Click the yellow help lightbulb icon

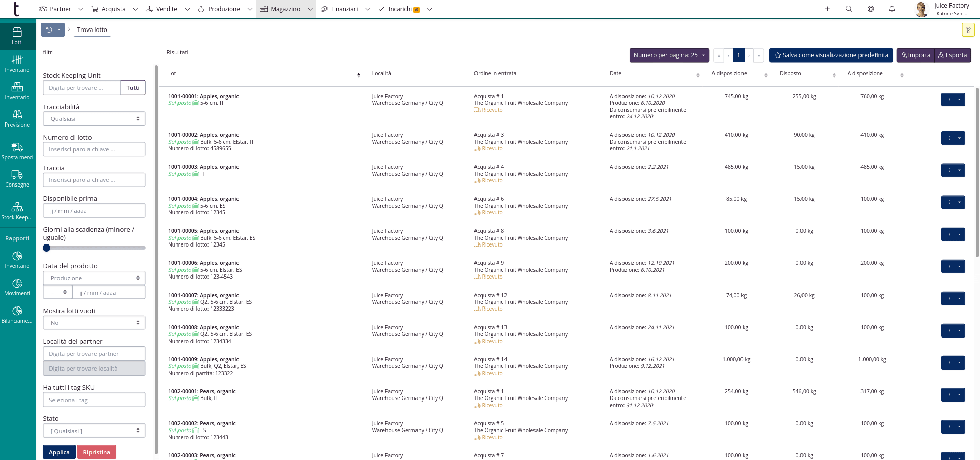968,30
